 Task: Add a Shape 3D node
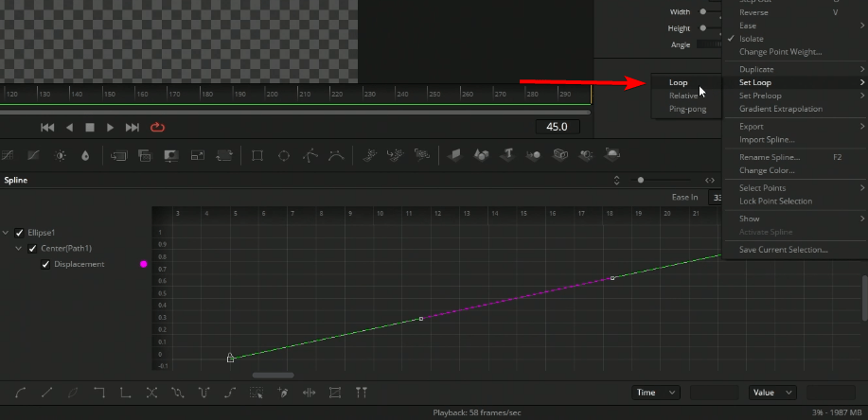[x=481, y=155]
